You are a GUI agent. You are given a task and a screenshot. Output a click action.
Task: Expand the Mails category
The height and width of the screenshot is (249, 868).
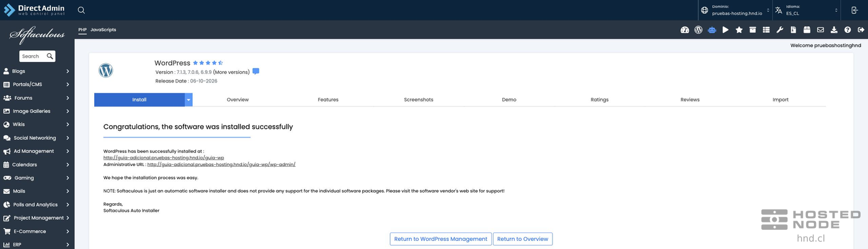coord(37,191)
